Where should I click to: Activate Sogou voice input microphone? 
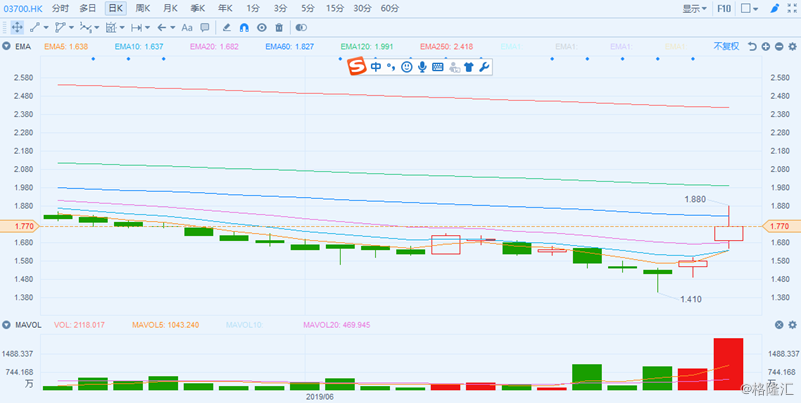point(422,67)
